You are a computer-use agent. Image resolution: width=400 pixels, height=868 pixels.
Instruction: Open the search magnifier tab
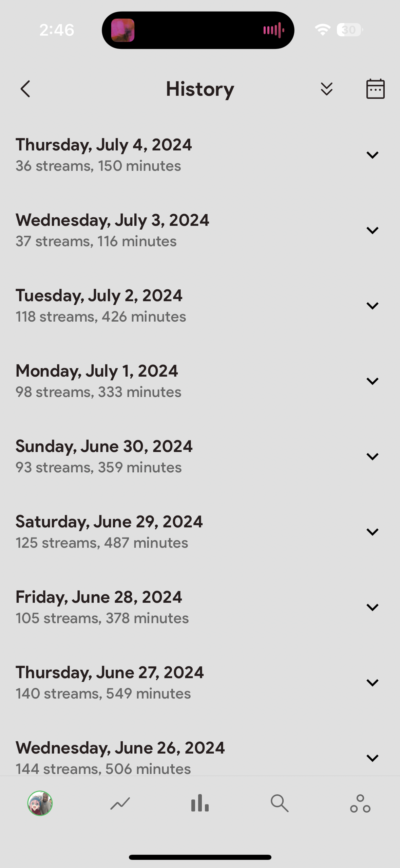[280, 803]
